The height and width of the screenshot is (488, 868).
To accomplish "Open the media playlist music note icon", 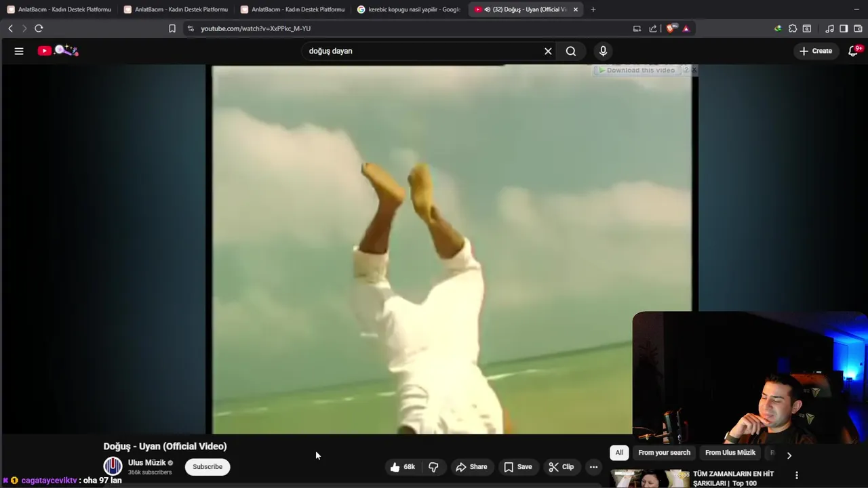I will 829,28.
